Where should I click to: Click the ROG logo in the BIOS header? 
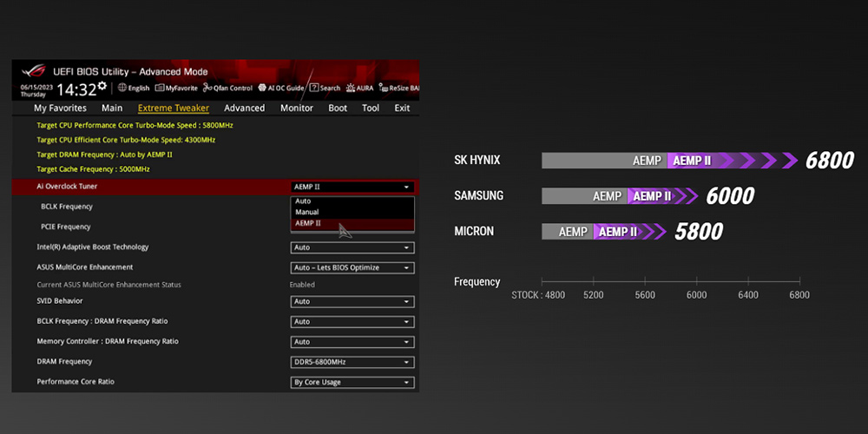pyautogui.click(x=34, y=71)
